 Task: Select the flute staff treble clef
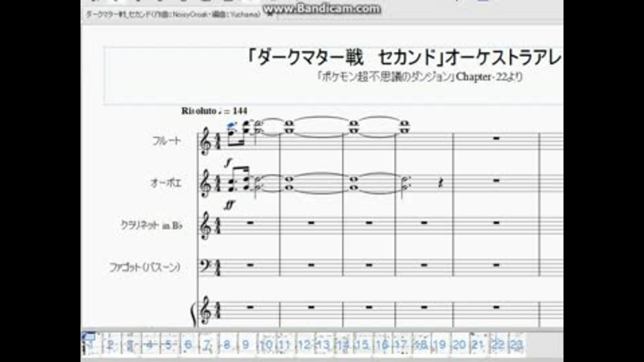click(205, 141)
